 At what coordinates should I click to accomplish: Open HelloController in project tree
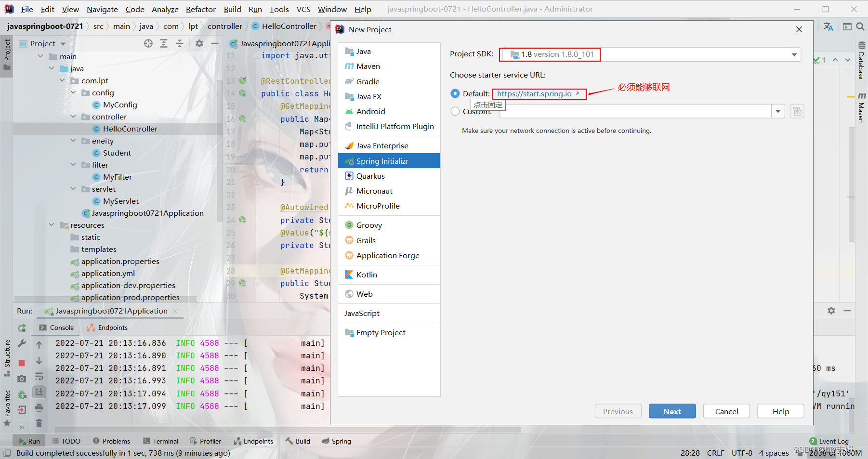(x=130, y=129)
